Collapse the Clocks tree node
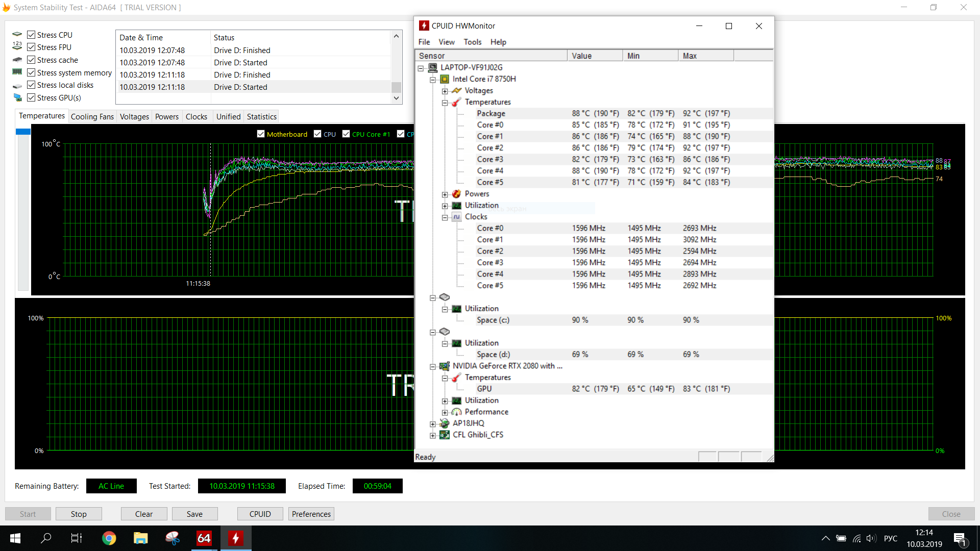This screenshot has width=980, height=551. [x=445, y=217]
